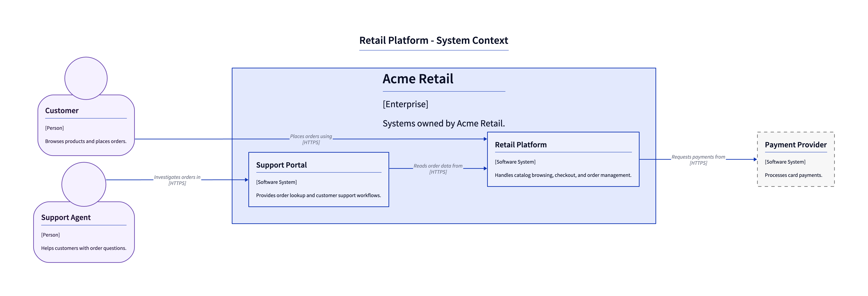The width and height of the screenshot is (868, 296).
Task: Click 'Systems owned by Acme Retail.' text
Action: pos(444,123)
